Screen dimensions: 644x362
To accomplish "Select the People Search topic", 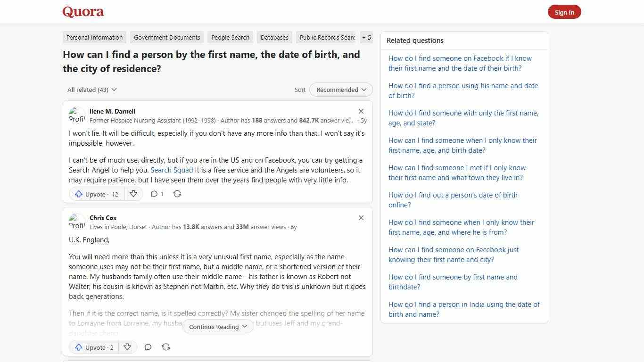I will [230, 37].
